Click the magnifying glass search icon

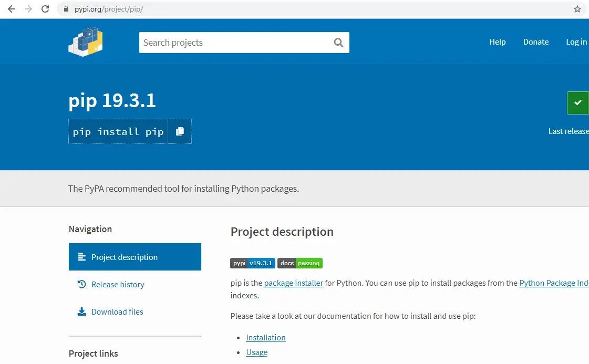tap(338, 43)
